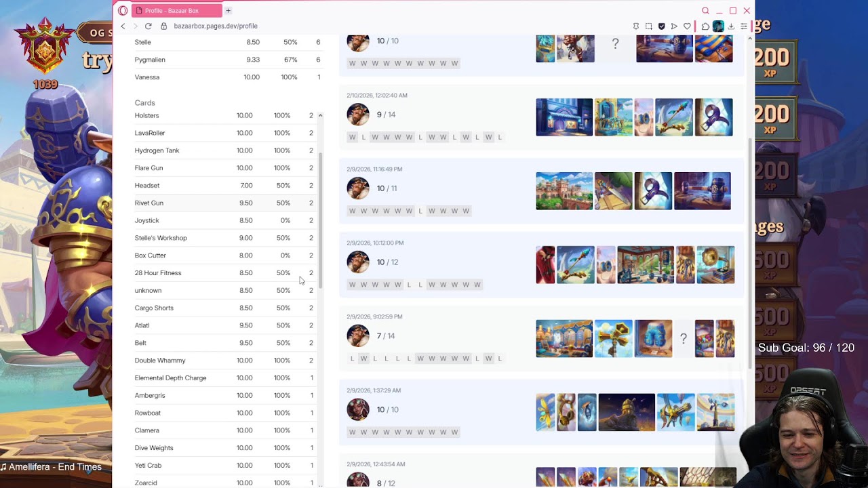Click the "28 Hour Fitness" card row

click(x=224, y=273)
